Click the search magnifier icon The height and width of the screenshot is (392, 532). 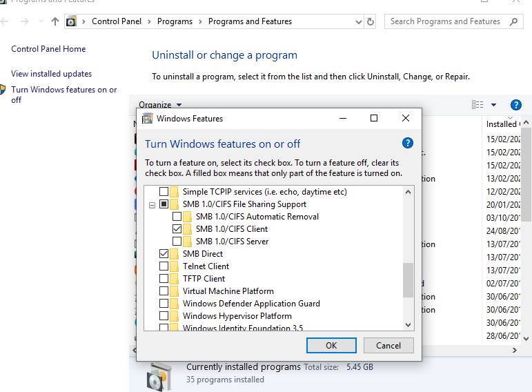pos(513,21)
